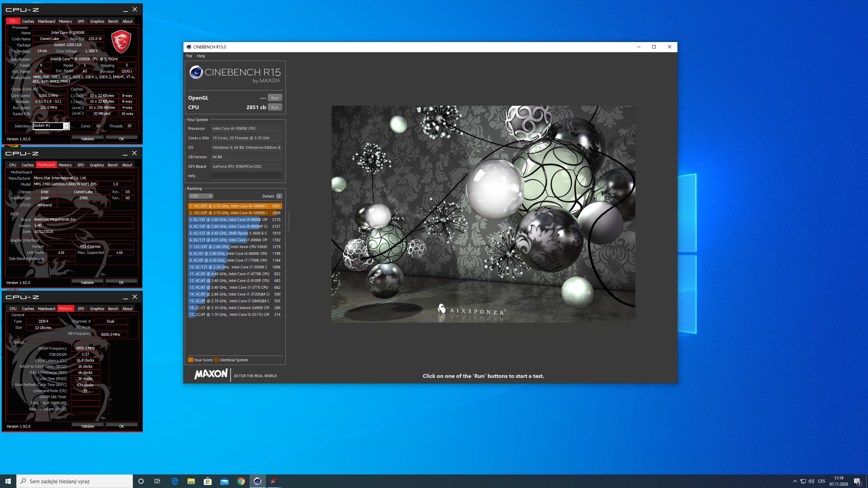This screenshot has width=868, height=488.
Task: Click the Info input field in Cinebench
Action: pyautogui.click(x=246, y=176)
